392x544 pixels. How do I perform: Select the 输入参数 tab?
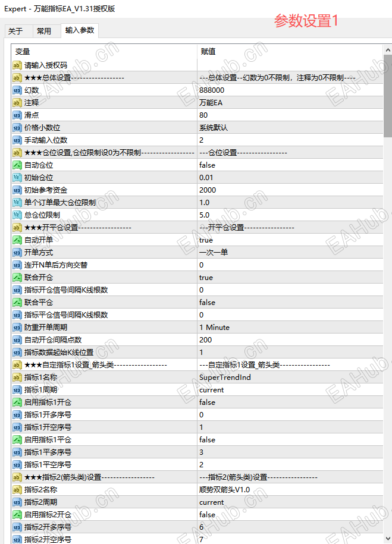(x=80, y=30)
